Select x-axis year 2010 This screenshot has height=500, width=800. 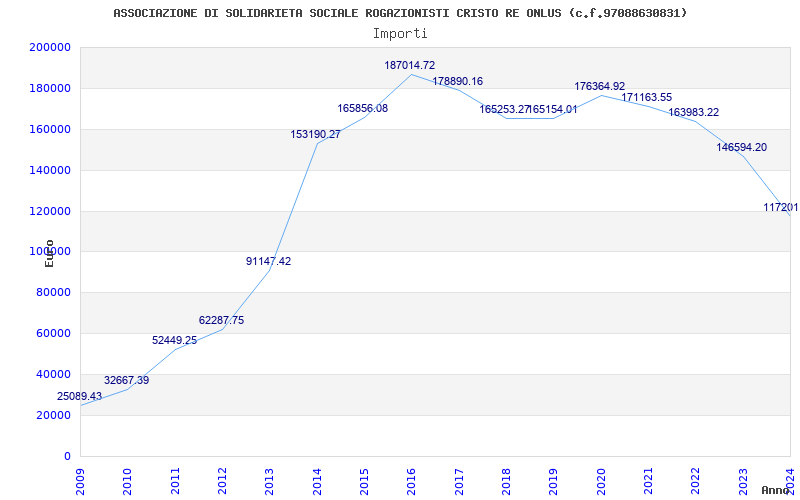pyautogui.click(x=128, y=481)
